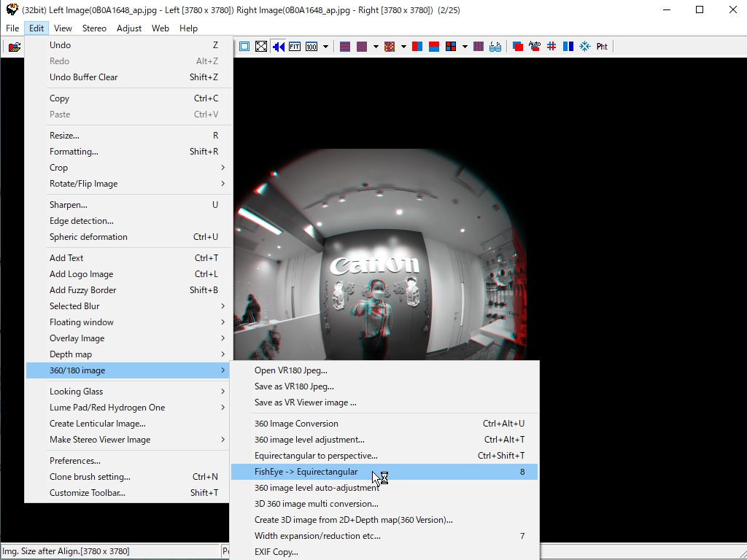747x560 pixels.
Task: Open the Adjust menu
Action: (x=129, y=28)
